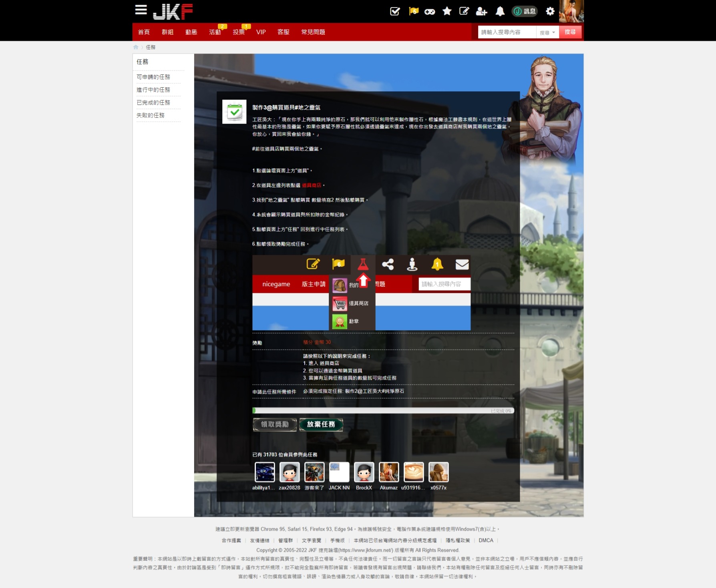The image size is (716, 588).
Task: Open the notifications bell icon
Action: click(x=500, y=11)
